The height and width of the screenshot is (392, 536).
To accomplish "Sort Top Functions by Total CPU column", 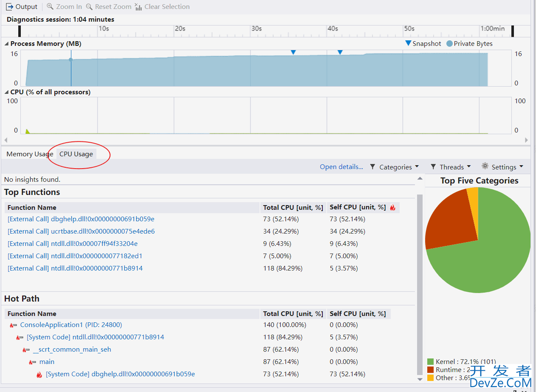I will pyautogui.click(x=293, y=208).
